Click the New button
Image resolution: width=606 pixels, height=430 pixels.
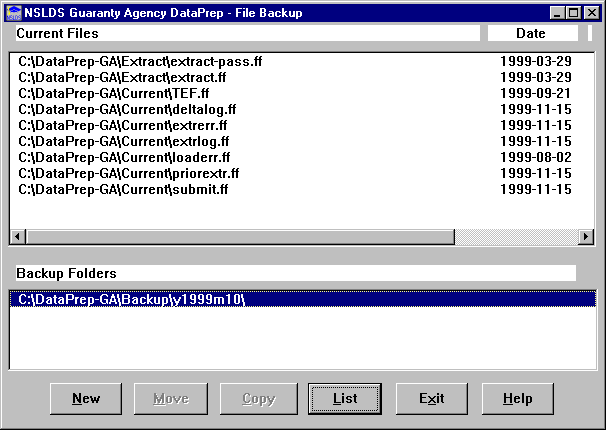[x=86, y=398]
